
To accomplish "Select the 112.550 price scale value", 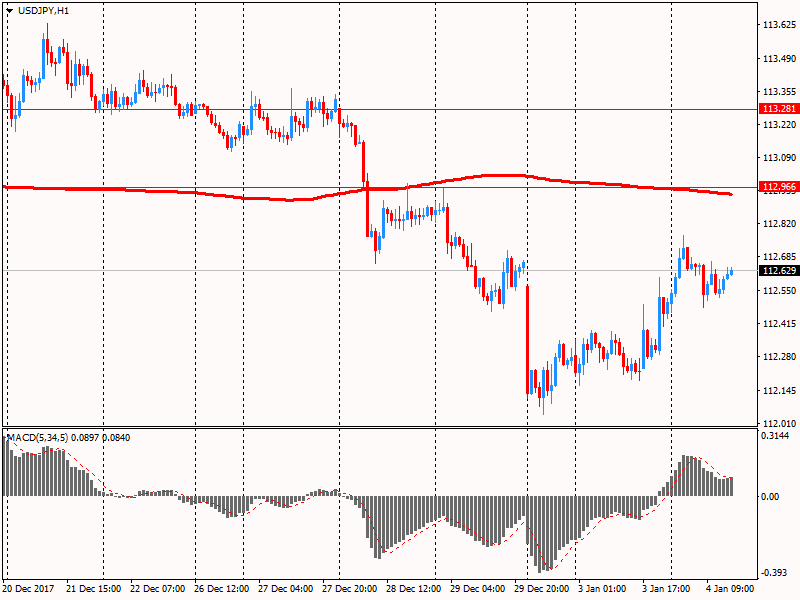I will [x=779, y=291].
